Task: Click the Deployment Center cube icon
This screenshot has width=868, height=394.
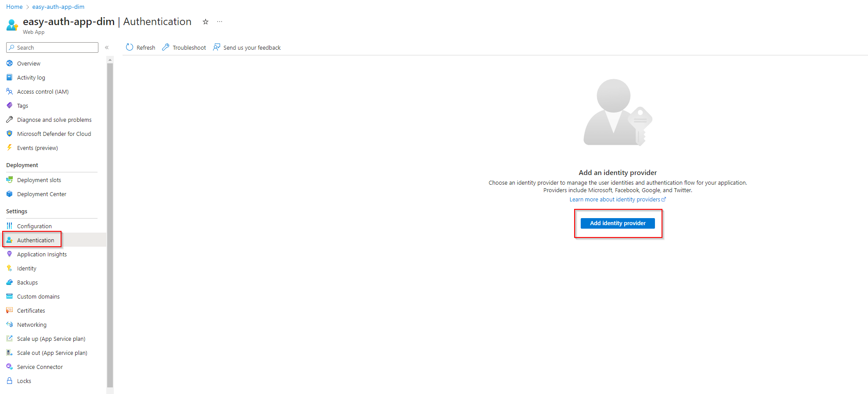Action: [x=9, y=194]
